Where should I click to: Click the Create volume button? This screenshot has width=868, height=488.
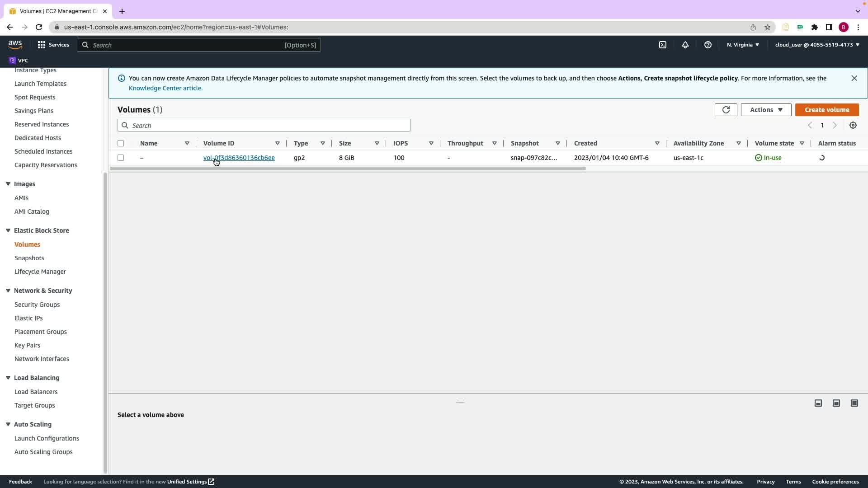(x=826, y=110)
